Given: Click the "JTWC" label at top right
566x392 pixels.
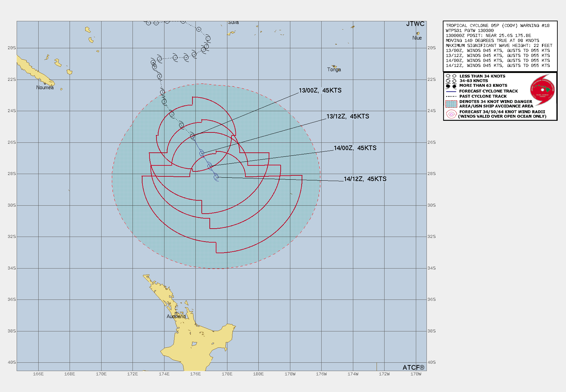Looking at the screenshot, I should [415, 24].
